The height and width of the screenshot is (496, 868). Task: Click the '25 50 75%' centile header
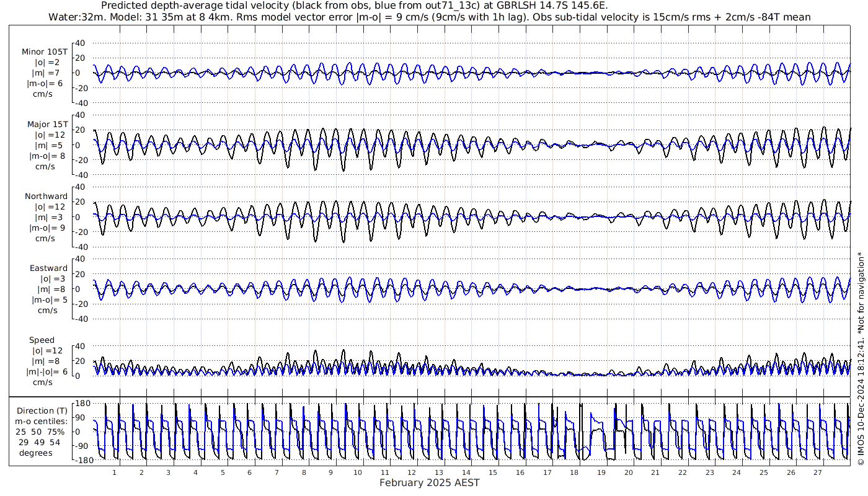click(x=40, y=432)
